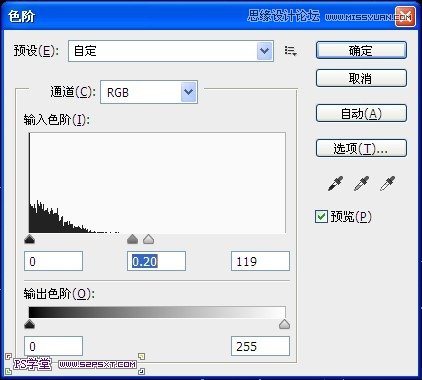Close the 色阶 dialog window
The height and width of the screenshot is (380, 422).
405,16
